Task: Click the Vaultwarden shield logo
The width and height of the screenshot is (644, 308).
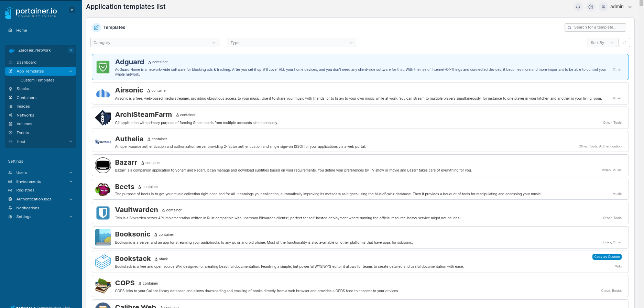Action: point(103,213)
